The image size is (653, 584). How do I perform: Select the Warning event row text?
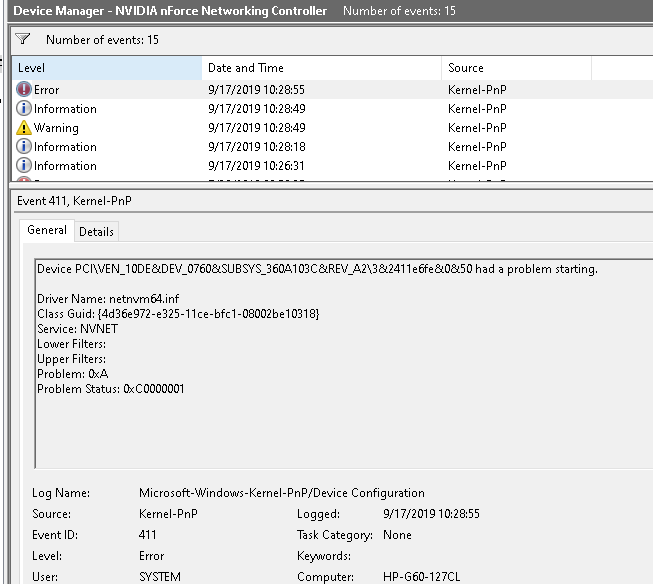point(56,128)
